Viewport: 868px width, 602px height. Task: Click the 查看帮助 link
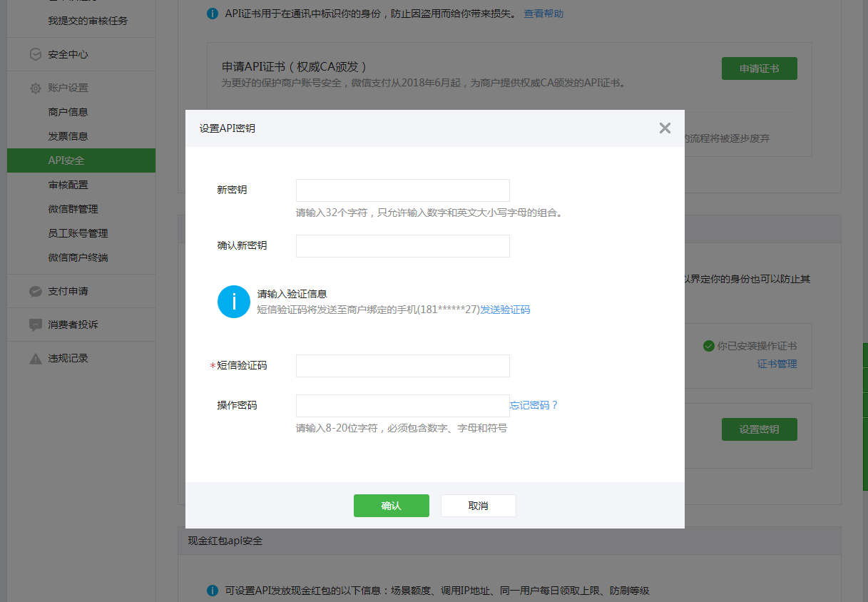coord(543,14)
